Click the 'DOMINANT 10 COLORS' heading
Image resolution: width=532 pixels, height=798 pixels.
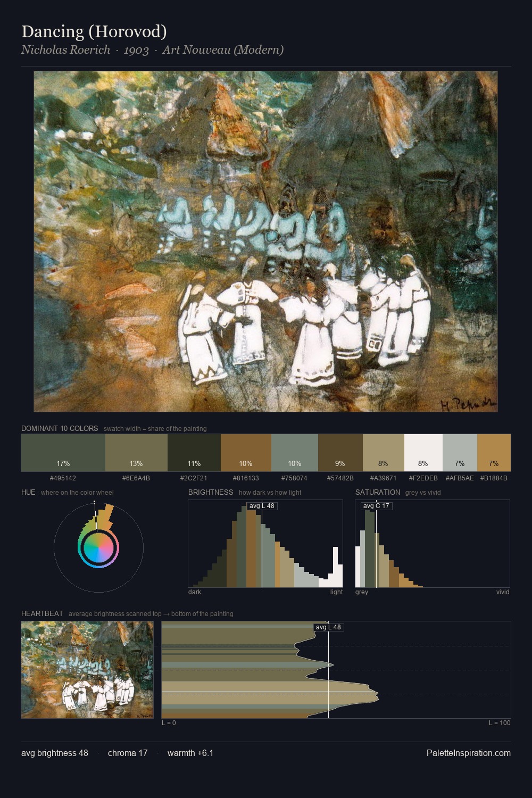(x=60, y=428)
